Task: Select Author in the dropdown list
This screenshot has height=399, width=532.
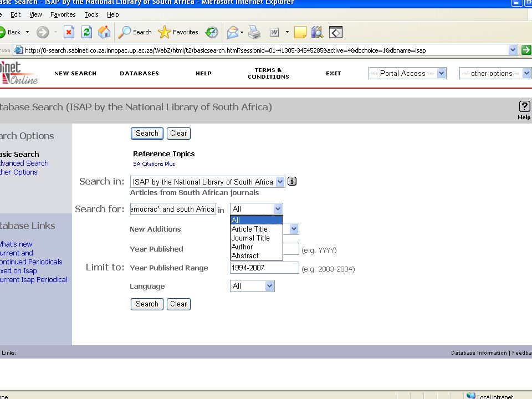Action: tap(256, 247)
